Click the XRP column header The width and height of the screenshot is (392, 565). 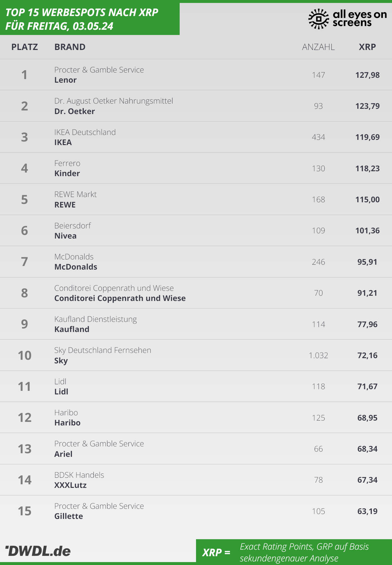pyautogui.click(x=367, y=47)
